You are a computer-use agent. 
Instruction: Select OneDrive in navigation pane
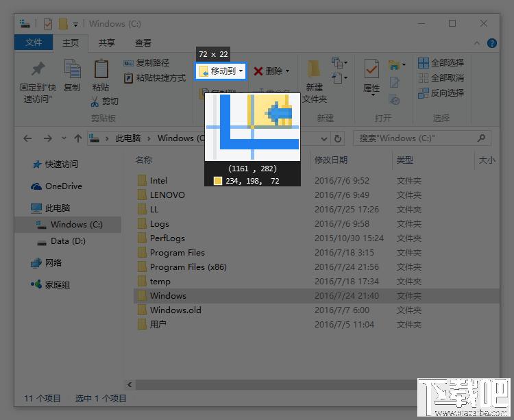tap(56, 186)
